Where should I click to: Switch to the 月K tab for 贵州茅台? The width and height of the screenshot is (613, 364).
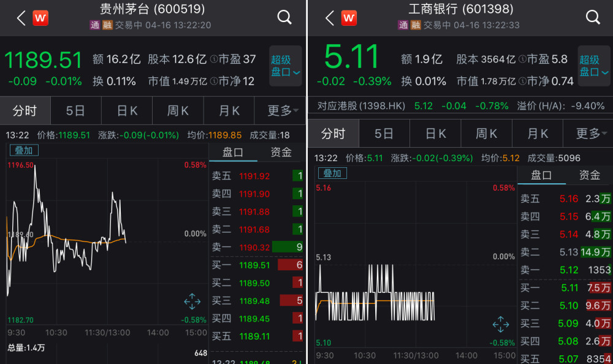[x=229, y=111]
